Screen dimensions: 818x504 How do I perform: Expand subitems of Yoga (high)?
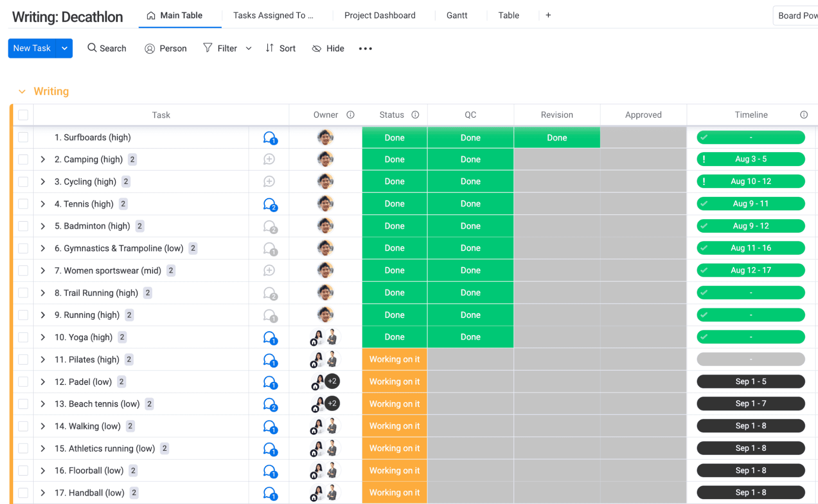43,337
